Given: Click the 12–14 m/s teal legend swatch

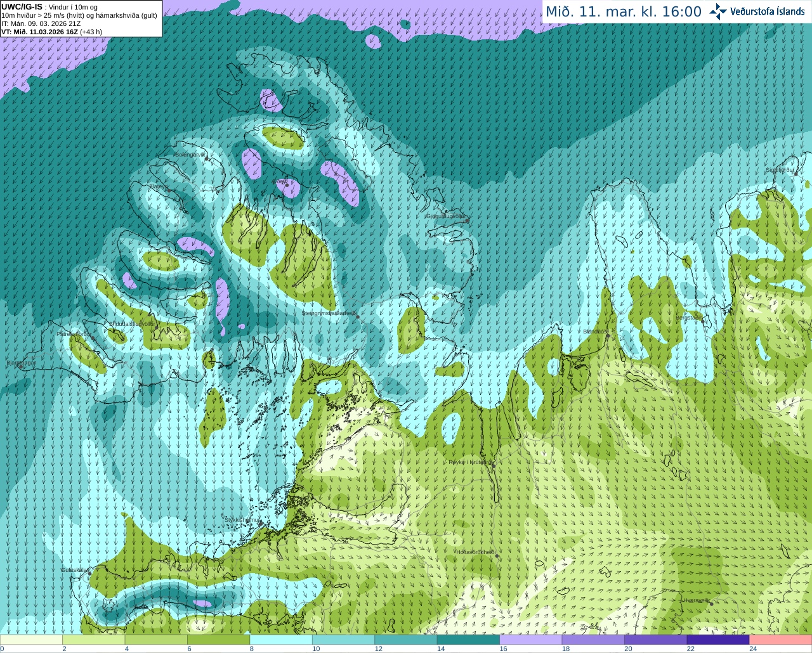Looking at the screenshot, I should point(406,639).
